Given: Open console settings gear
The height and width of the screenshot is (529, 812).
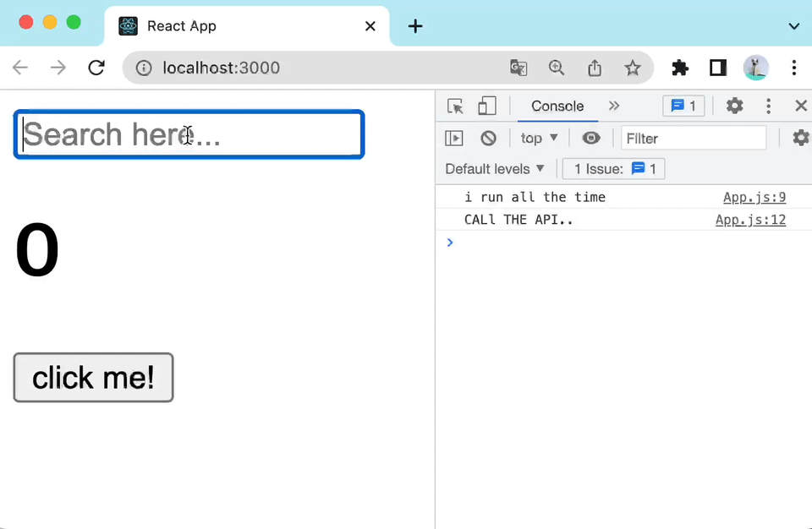Looking at the screenshot, I should point(801,139).
